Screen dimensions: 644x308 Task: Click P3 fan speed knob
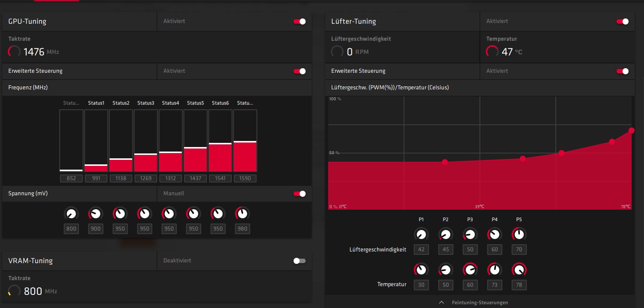coord(470,234)
